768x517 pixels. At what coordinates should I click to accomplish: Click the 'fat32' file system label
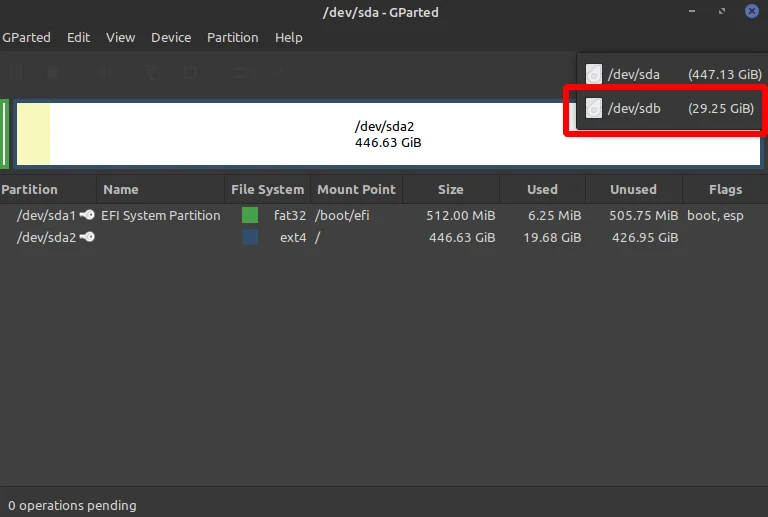tap(290, 215)
